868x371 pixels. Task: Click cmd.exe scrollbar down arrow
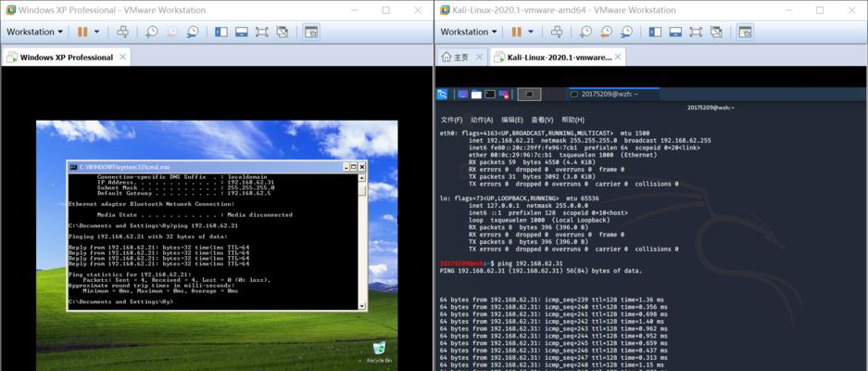362,305
